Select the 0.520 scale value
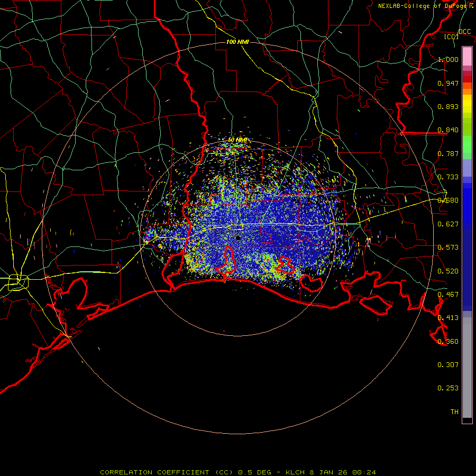This screenshot has width=476, height=476. click(x=448, y=271)
